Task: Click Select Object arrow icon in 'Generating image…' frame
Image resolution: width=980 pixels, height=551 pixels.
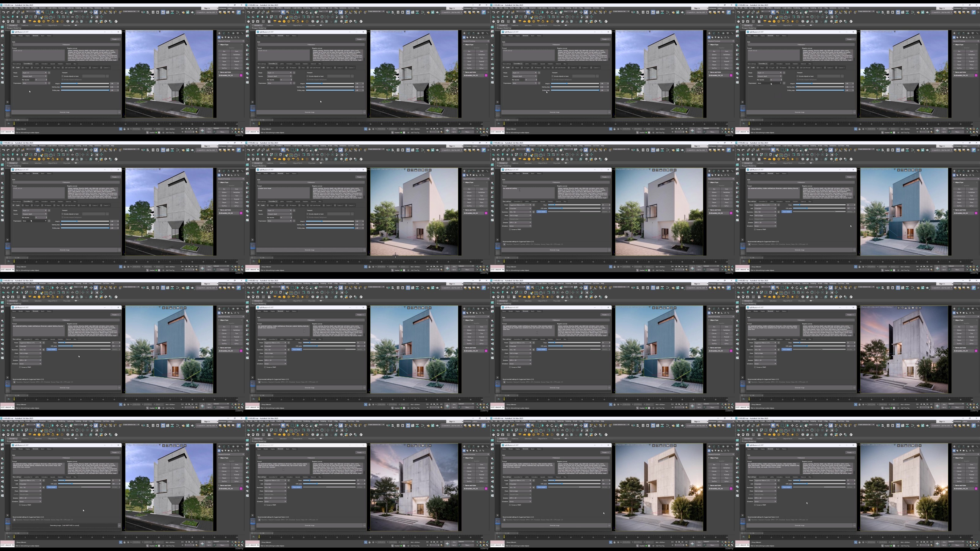Action: (38, 425)
